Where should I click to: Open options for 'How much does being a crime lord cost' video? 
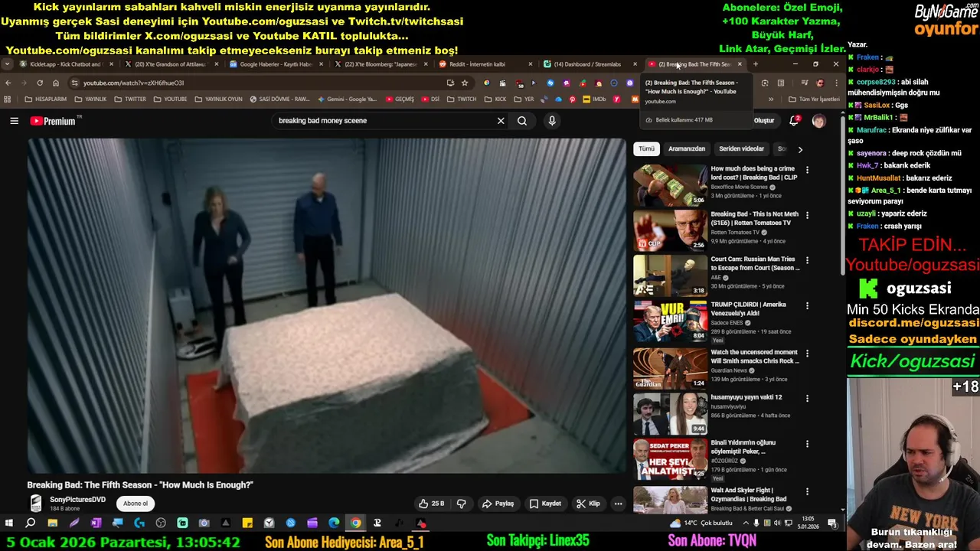coord(807,170)
